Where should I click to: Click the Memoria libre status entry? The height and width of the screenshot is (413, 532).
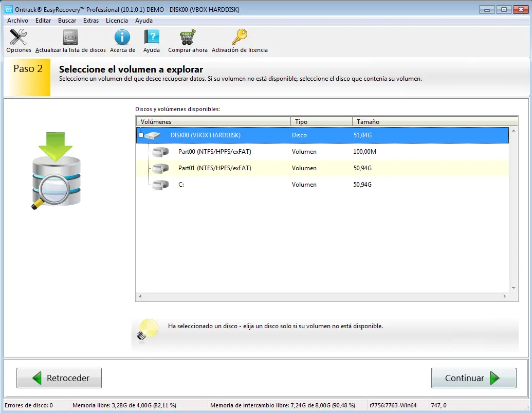(124, 405)
